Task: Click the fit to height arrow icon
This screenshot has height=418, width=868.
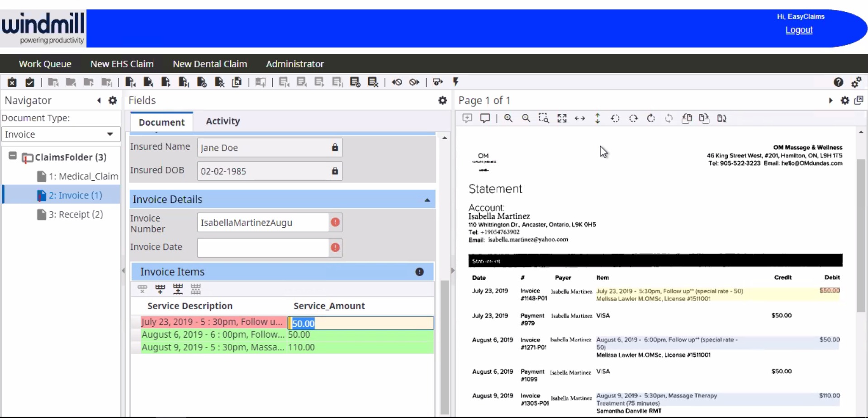Action: tap(598, 118)
